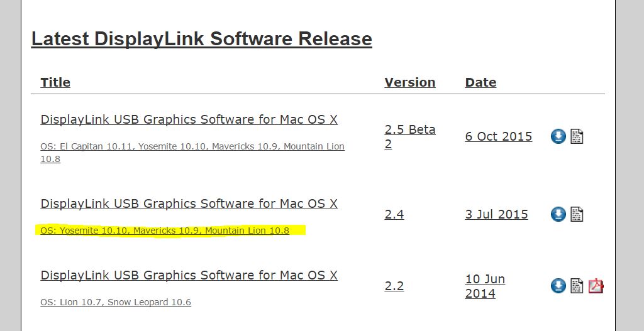
Task: Click the Title column header
Action: point(55,82)
